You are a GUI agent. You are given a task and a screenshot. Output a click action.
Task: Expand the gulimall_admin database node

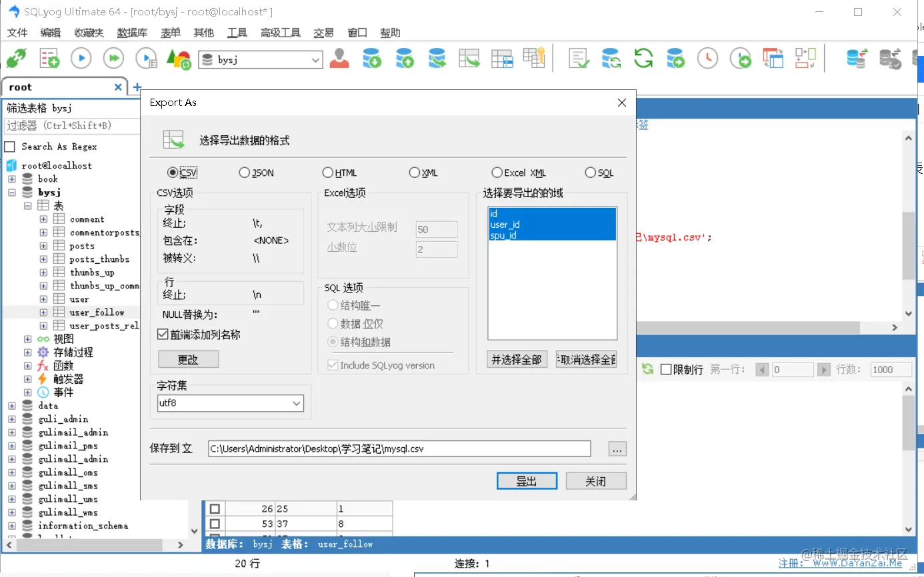(12, 459)
